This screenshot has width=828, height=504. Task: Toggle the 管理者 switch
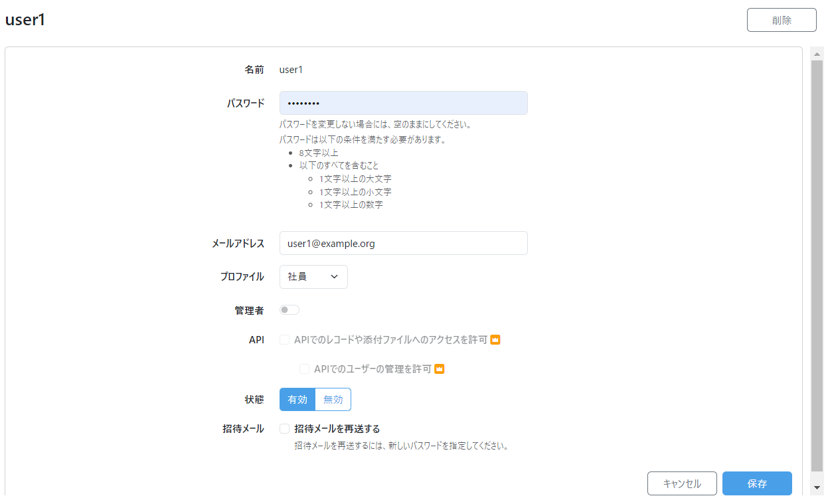pyautogui.click(x=290, y=309)
